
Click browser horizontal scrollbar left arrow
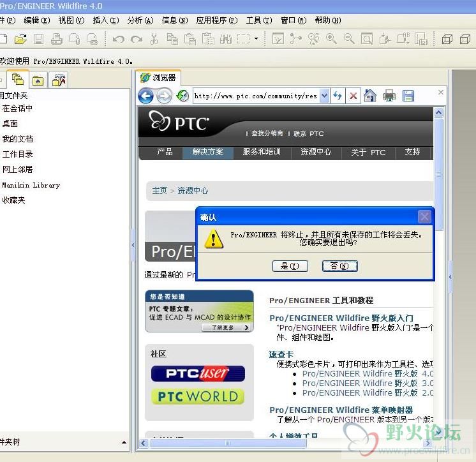click(x=144, y=443)
